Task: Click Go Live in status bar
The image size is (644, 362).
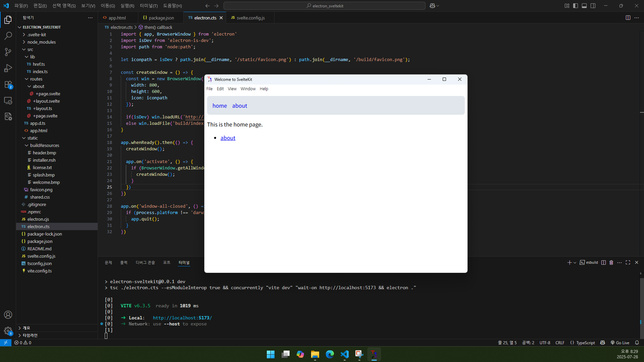Action: 620,343
